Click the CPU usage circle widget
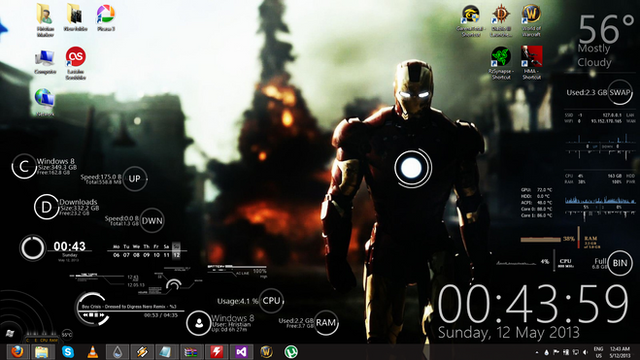The image size is (640, 360). tap(271, 301)
